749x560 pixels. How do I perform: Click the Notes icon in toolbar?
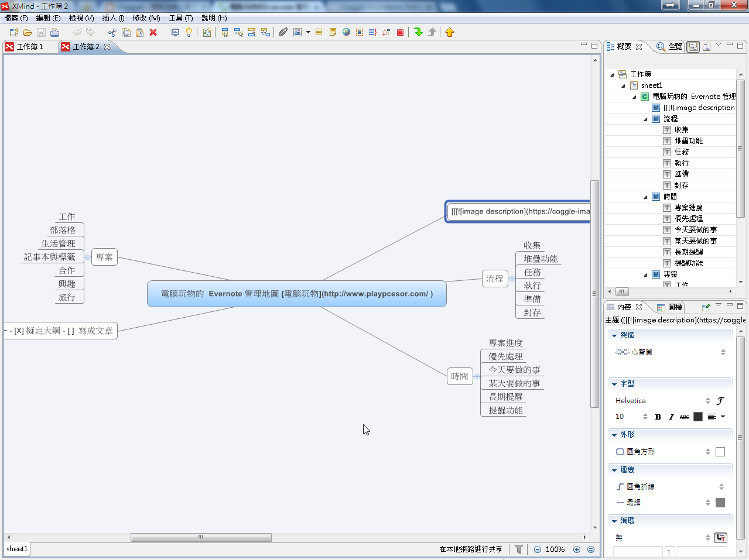click(x=333, y=32)
